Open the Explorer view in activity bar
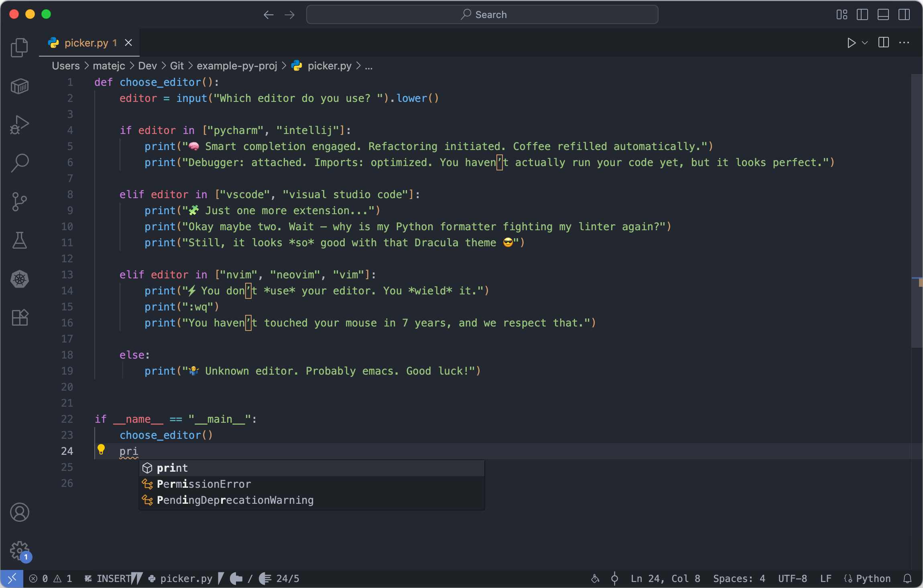The width and height of the screenshot is (923, 588). (x=19, y=48)
